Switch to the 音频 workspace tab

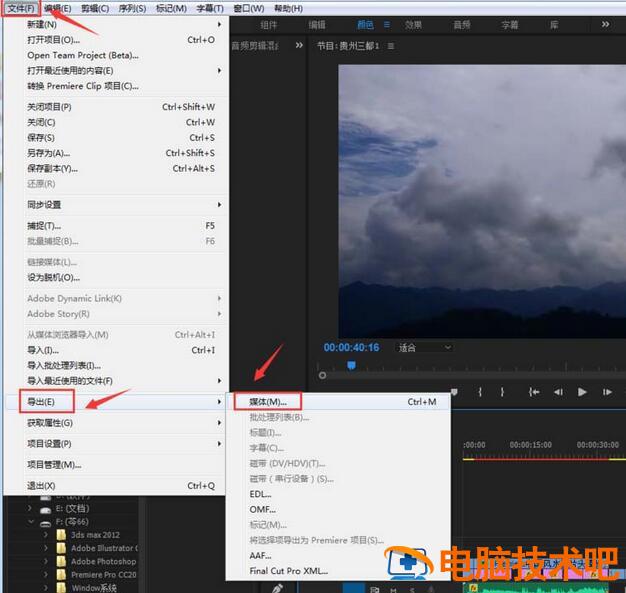(462, 25)
